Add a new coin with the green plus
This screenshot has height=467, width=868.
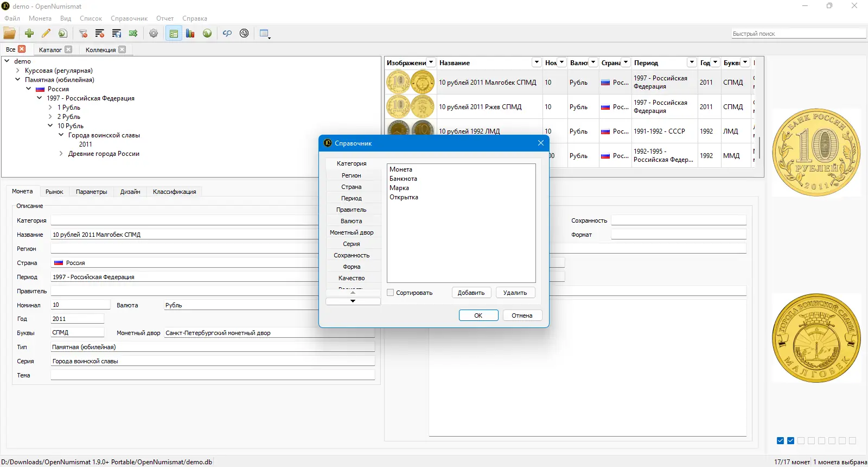click(x=29, y=33)
